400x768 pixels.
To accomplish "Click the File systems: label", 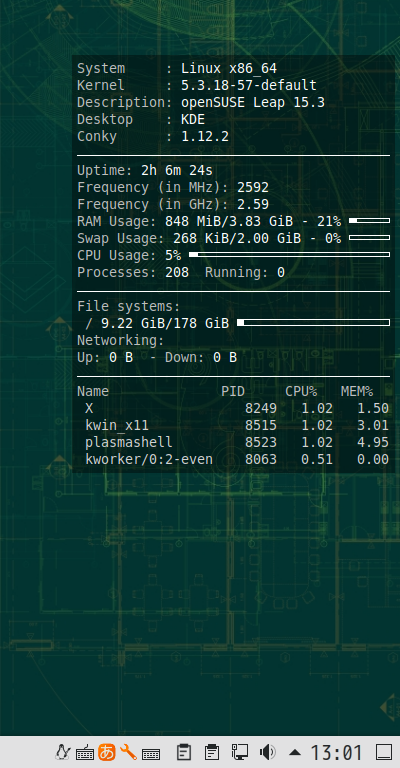I will [x=129, y=307].
